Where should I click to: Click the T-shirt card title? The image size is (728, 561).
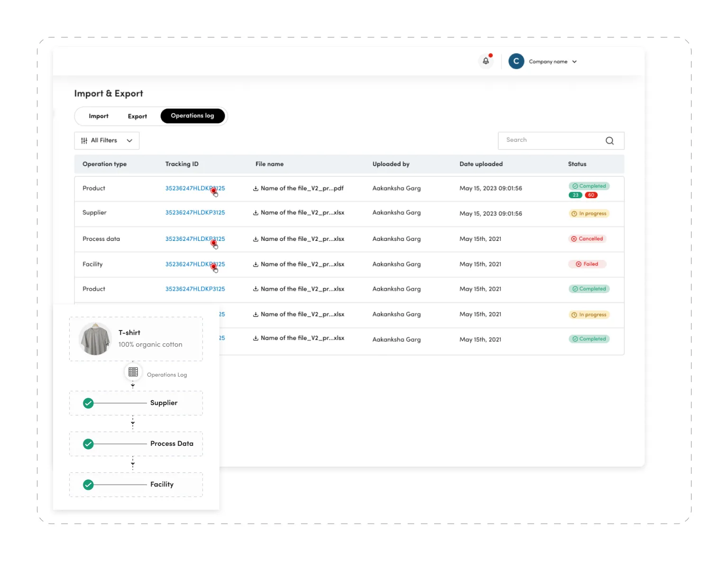(x=129, y=333)
